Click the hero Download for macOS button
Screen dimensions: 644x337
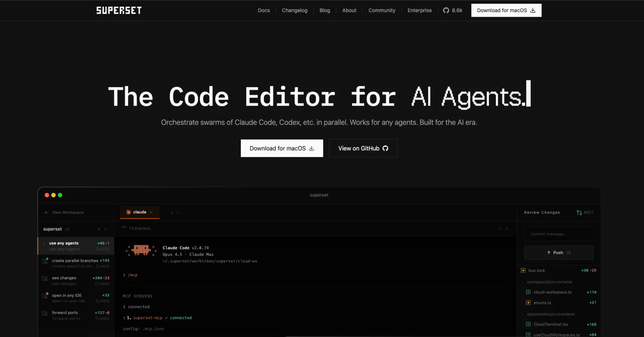[x=282, y=148]
